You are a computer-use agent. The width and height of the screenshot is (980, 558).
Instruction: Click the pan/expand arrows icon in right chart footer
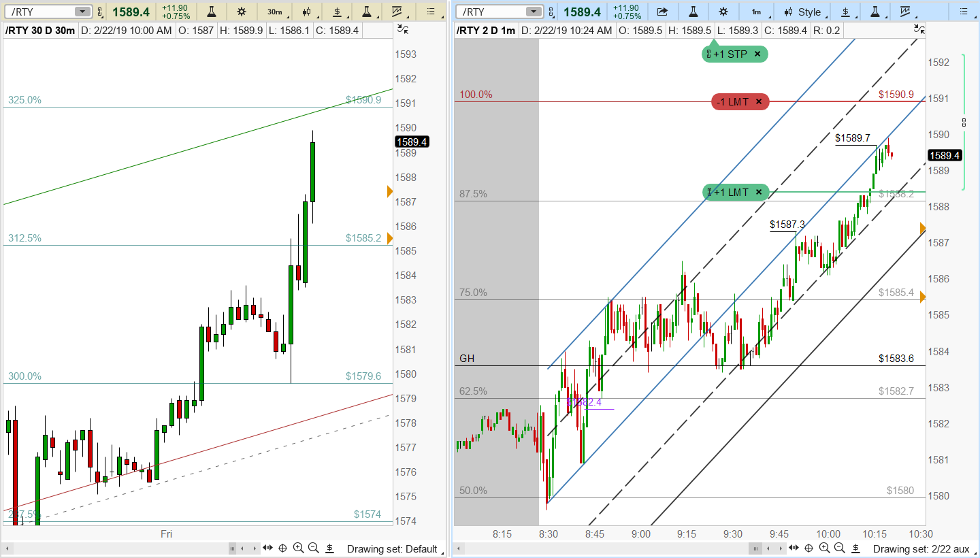[x=793, y=548]
